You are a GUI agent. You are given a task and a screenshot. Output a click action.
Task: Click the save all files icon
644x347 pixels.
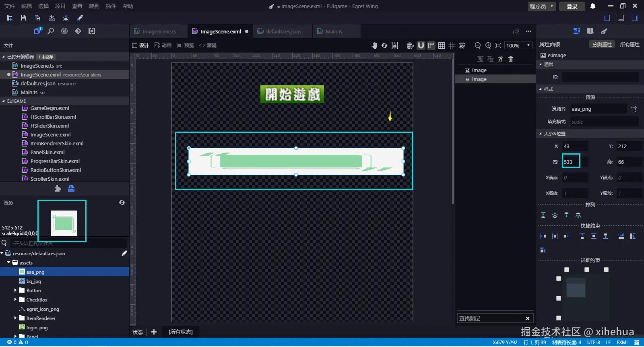[37, 18]
